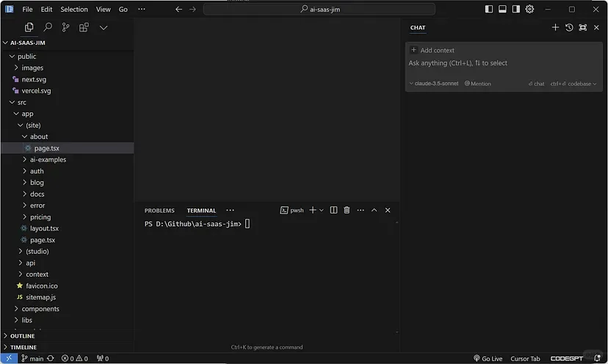Open terminal panel more actions ellipsis

pos(361,210)
